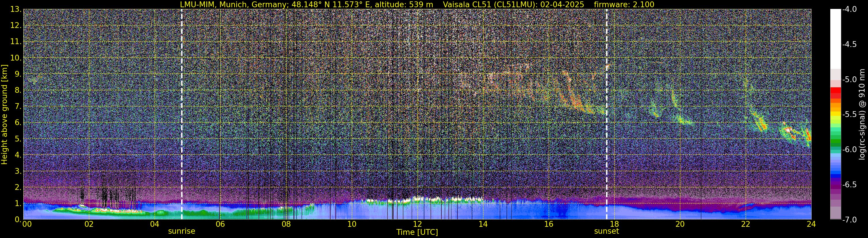The image size is (868, 238).
Task: Click the '-6.5' colorbar tick label
Action: click(x=850, y=185)
